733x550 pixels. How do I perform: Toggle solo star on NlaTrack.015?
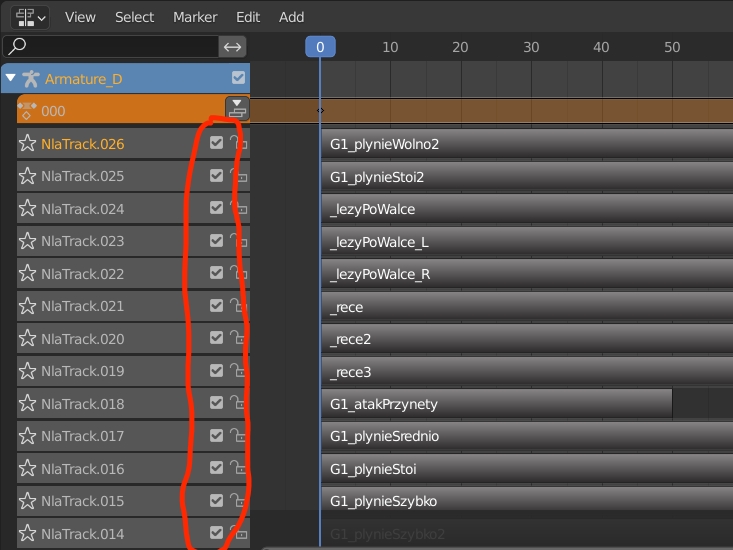click(x=28, y=501)
